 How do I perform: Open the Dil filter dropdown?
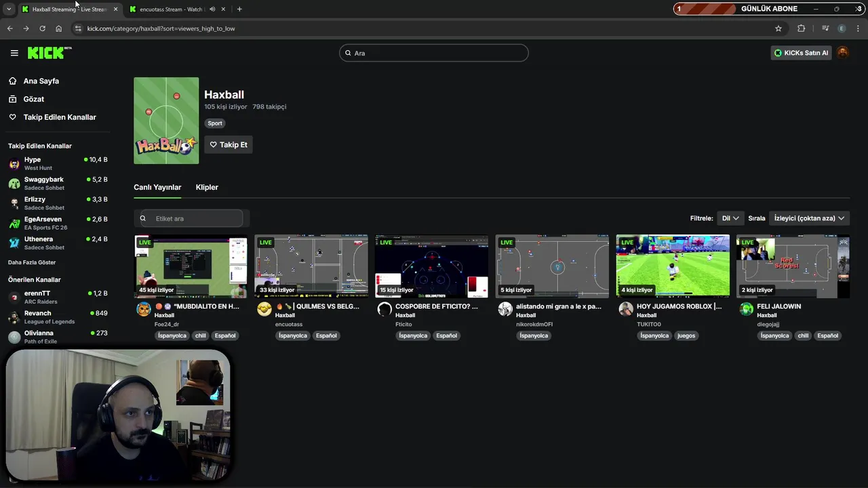click(730, 218)
